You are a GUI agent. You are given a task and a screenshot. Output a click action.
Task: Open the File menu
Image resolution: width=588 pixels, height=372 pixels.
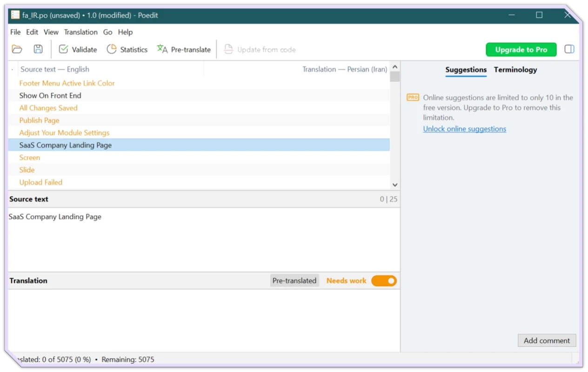15,32
